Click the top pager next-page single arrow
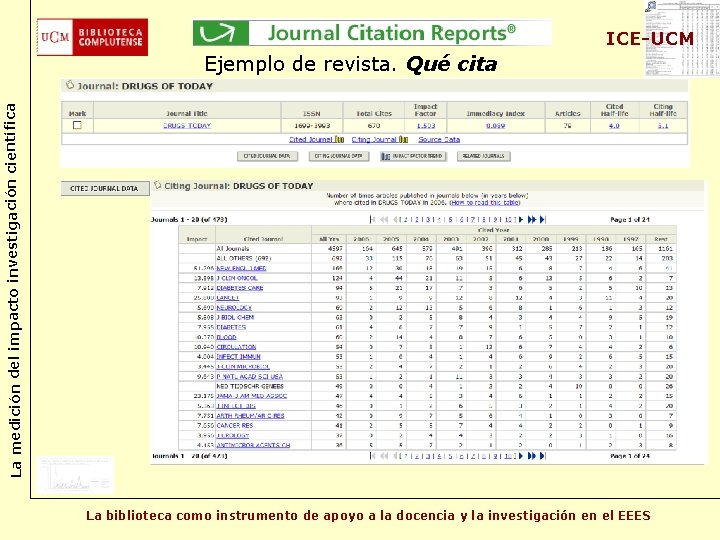The height and width of the screenshot is (540, 720). [521, 219]
